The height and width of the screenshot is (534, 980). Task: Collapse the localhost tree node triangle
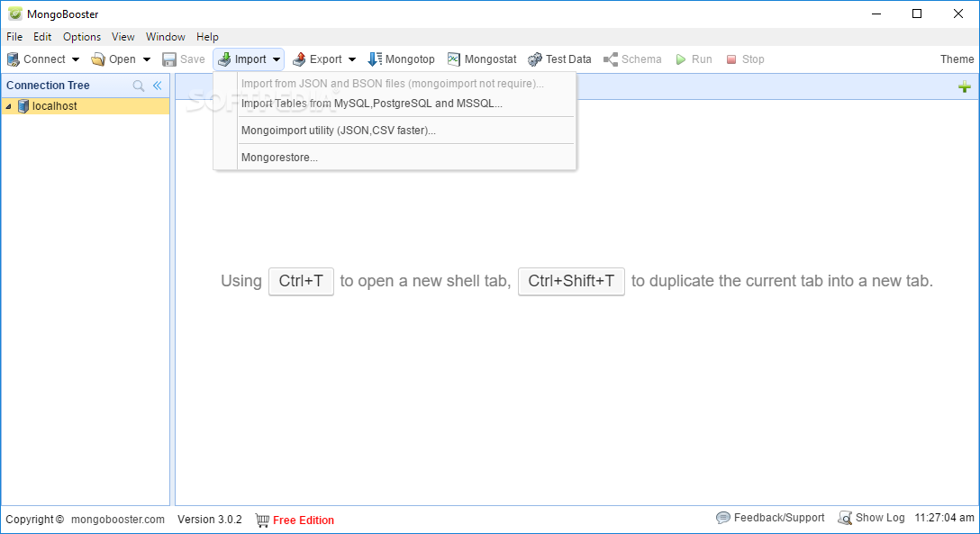(x=9, y=107)
